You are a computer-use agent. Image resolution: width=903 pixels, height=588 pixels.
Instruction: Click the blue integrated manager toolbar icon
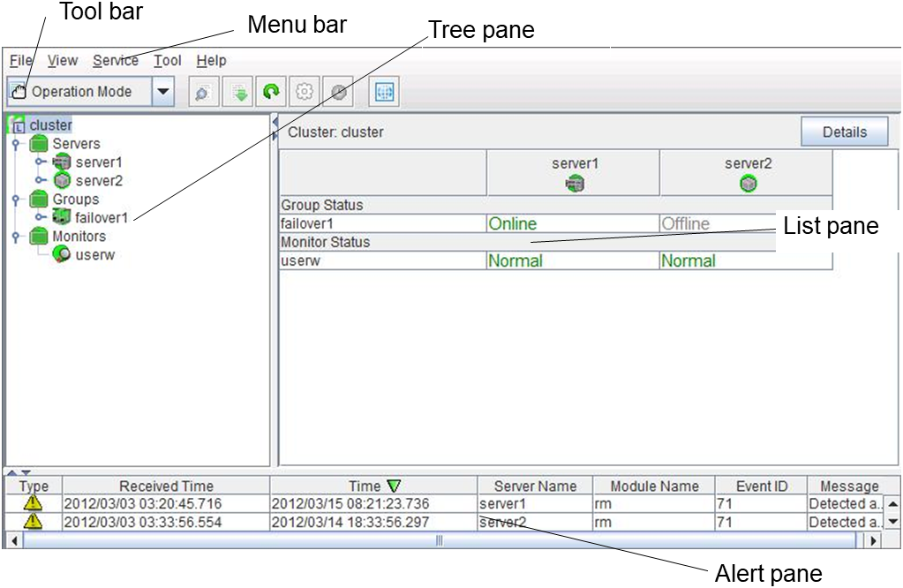click(x=383, y=92)
